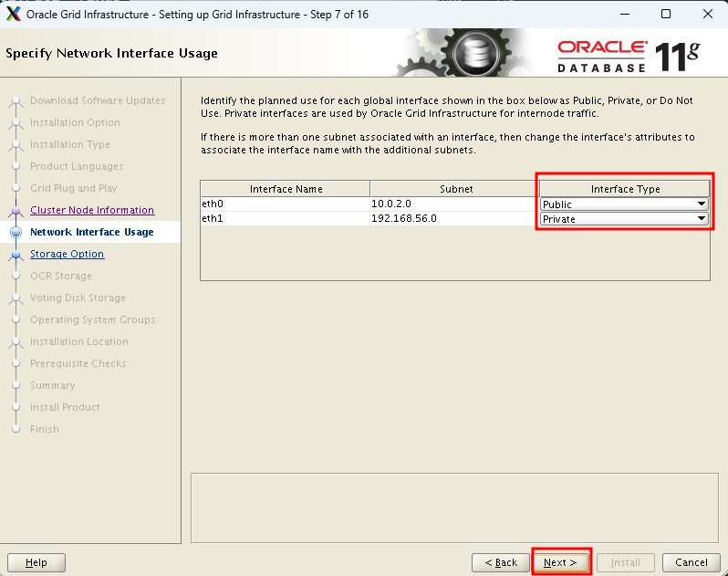Open the Cluster Node Information step
The height and width of the screenshot is (576, 728).
tap(92, 210)
